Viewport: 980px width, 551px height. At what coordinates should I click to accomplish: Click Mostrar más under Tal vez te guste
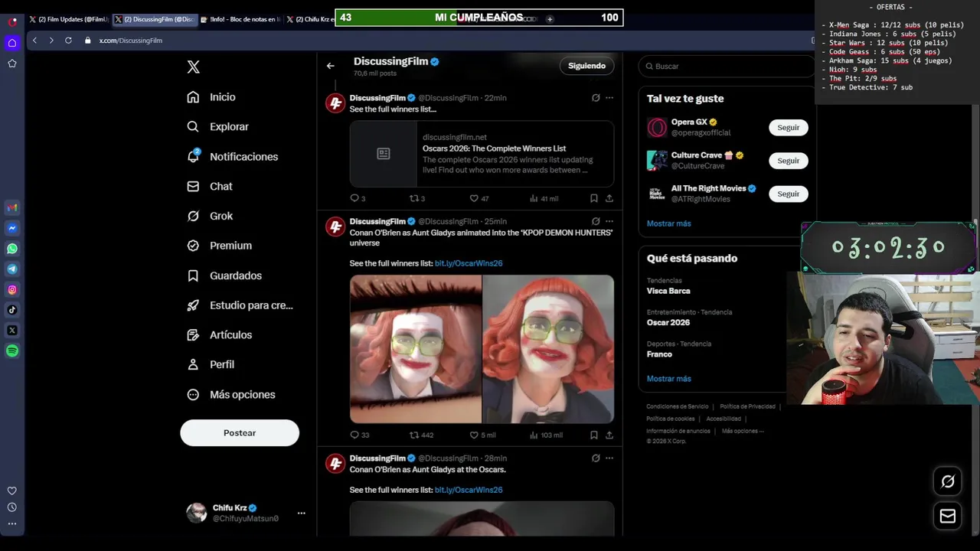668,223
